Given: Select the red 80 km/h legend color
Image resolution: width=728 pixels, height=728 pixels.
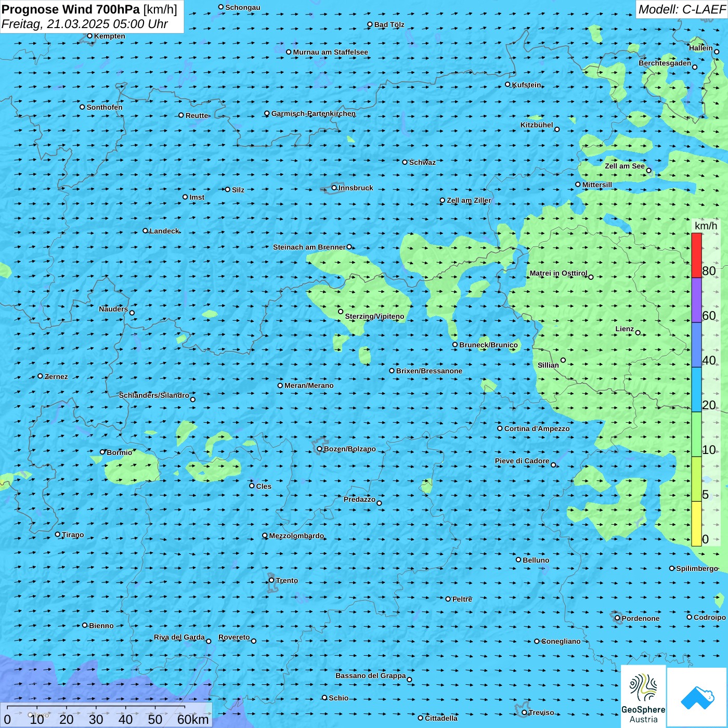Looking at the screenshot, I should tap(696, 255).
